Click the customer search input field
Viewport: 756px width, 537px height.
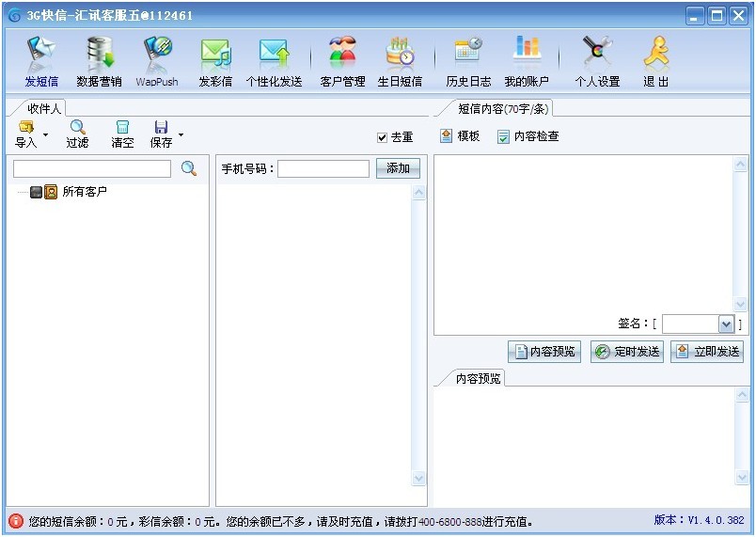92,168
